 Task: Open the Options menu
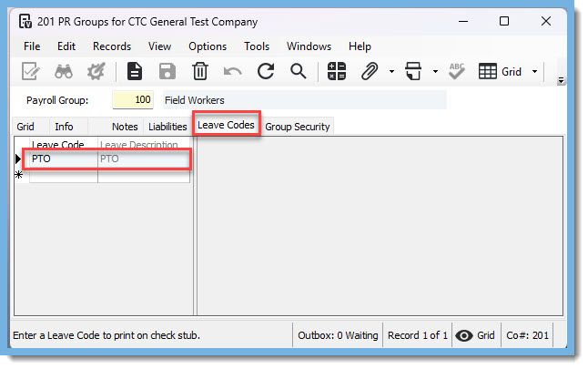click(208, 46)
